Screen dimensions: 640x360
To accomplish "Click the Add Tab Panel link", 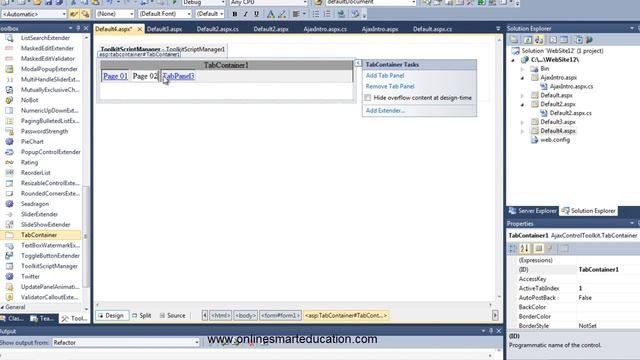I will pyautogui.click(x=384, y=76).
